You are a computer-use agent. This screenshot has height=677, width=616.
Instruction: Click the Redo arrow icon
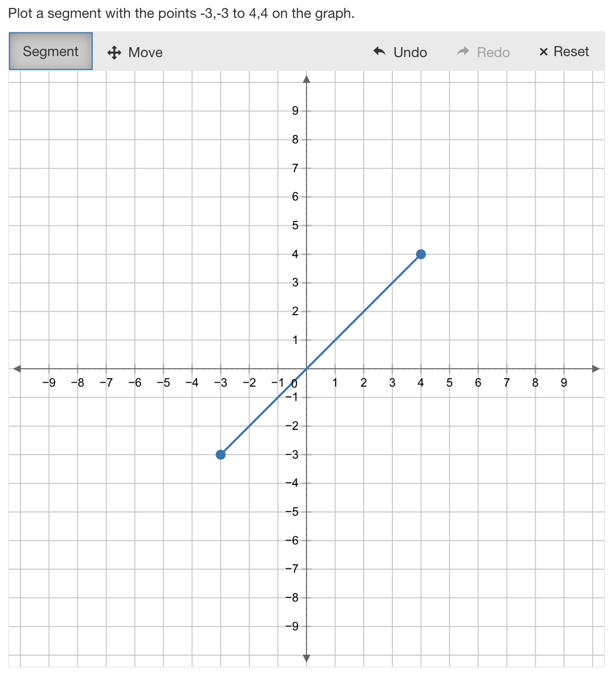[x=463, y=52]
